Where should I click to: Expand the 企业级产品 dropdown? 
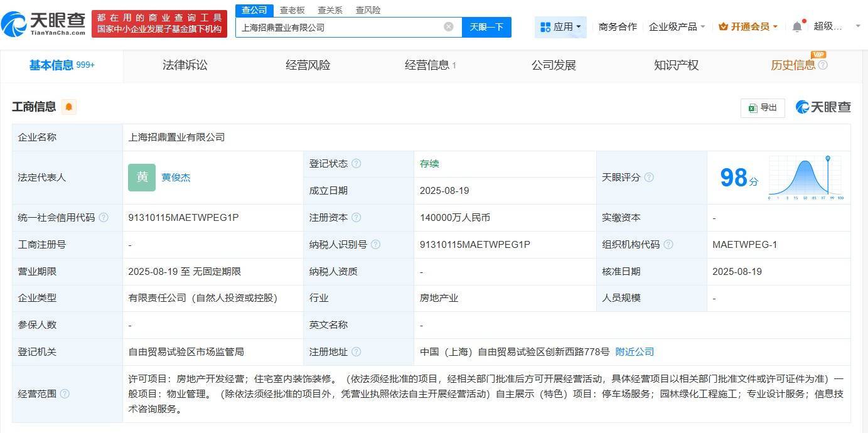pyautogui.click(x=677, y=27)
